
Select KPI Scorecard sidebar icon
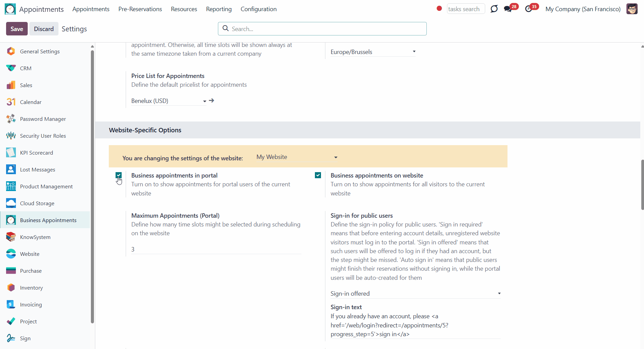[11, 153]
